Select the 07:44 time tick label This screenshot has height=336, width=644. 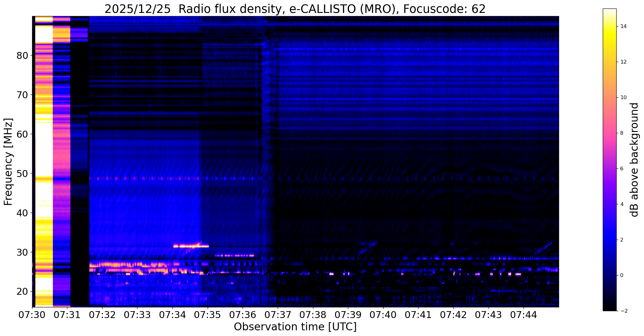(x=524, y=315)
